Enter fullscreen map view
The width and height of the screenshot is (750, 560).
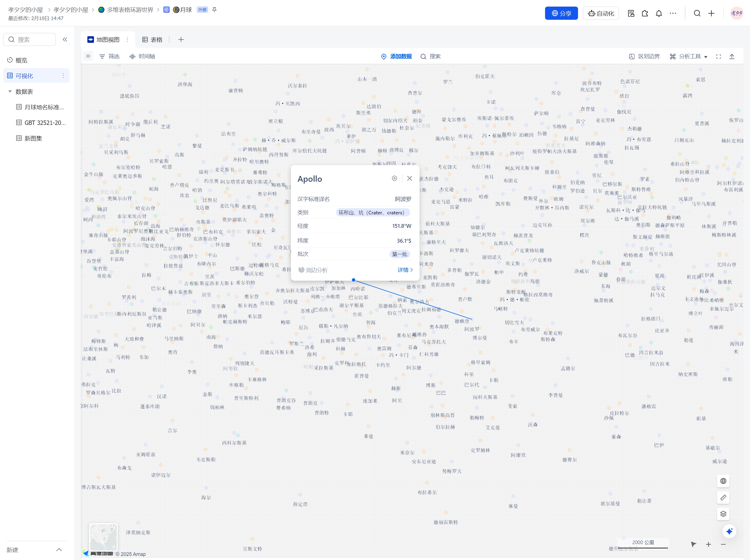coord(718,57)
